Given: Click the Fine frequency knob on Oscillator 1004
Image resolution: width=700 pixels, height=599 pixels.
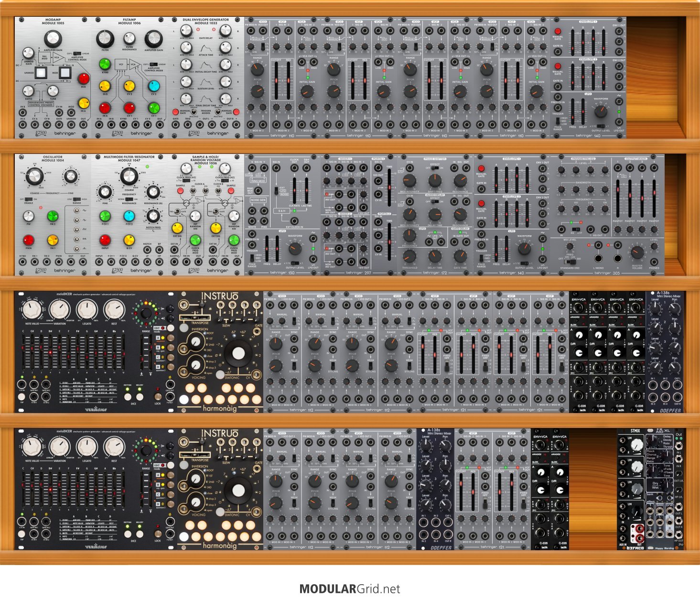Looking at the screenshot, I should (70, 177).
